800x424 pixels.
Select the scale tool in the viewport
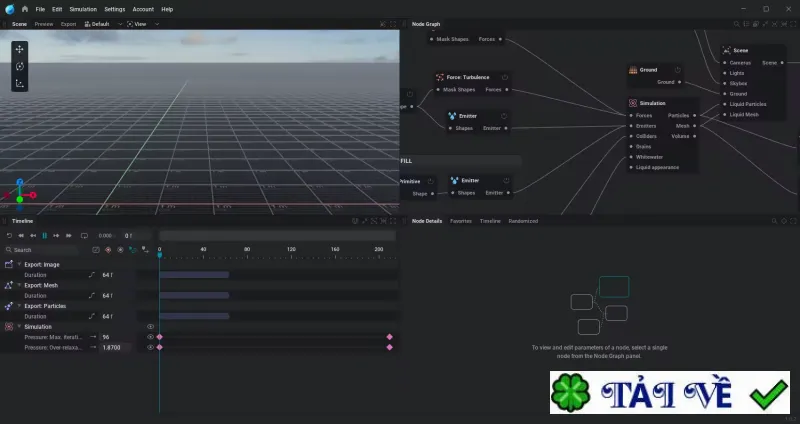click(x=19, y=83)
